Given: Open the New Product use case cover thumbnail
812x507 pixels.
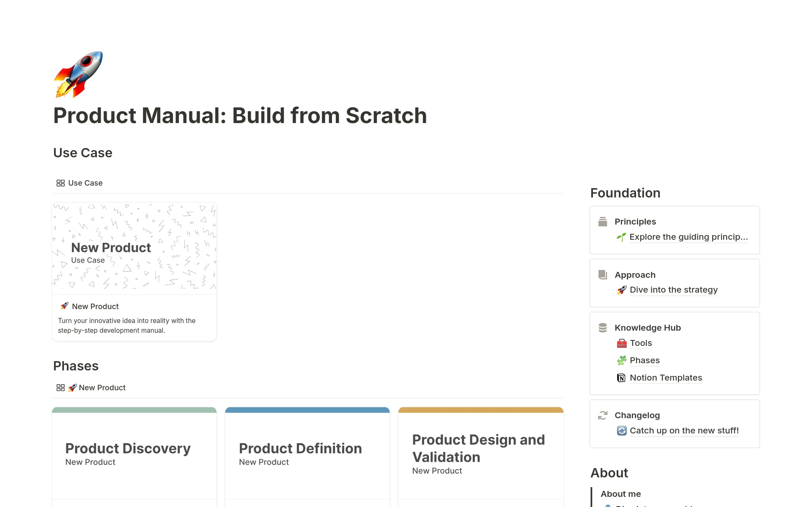Looking at the screenshot, I should (134, 249).
